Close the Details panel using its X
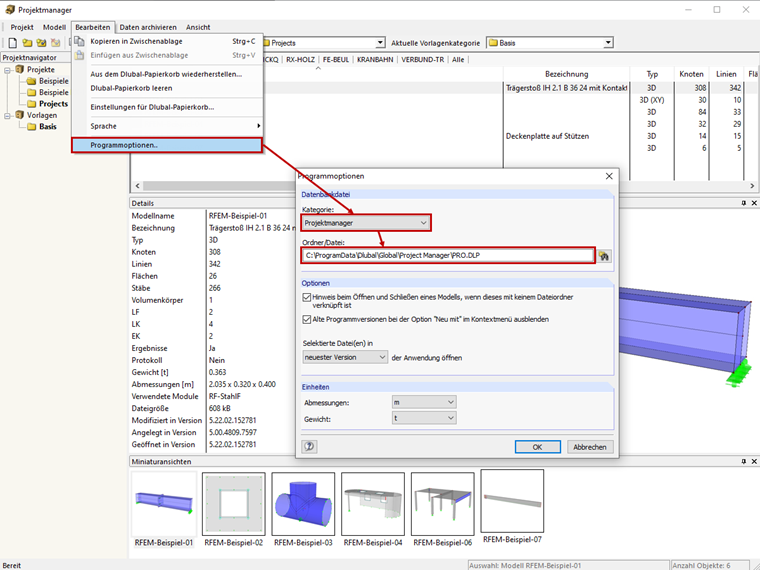This screenshot has width=760, height=570. [x=754, y=203]
